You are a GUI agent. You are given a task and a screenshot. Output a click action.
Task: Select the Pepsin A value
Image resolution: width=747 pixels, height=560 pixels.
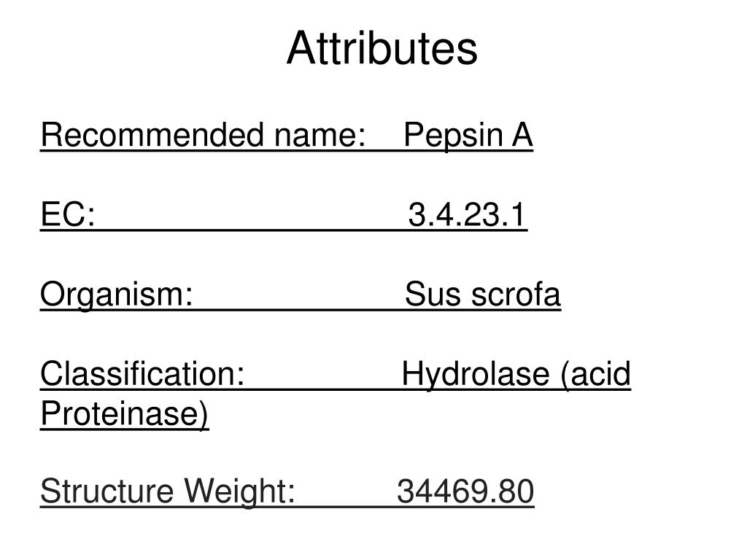coord(468,136)
